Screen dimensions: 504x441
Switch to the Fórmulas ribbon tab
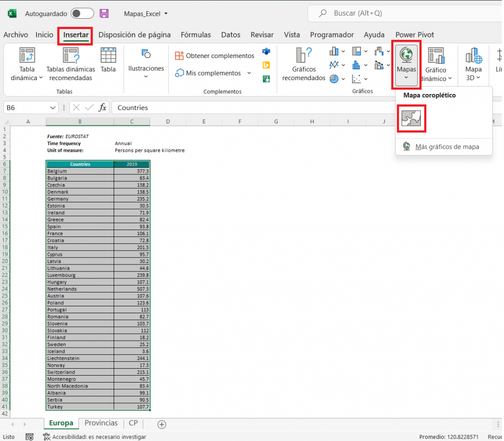pos(195,35)
